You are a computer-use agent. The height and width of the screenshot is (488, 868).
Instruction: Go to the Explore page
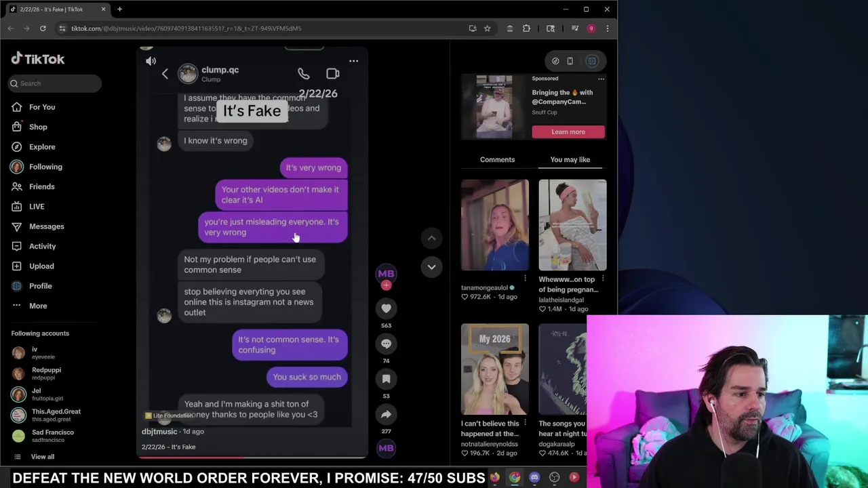tap(42, 146)
